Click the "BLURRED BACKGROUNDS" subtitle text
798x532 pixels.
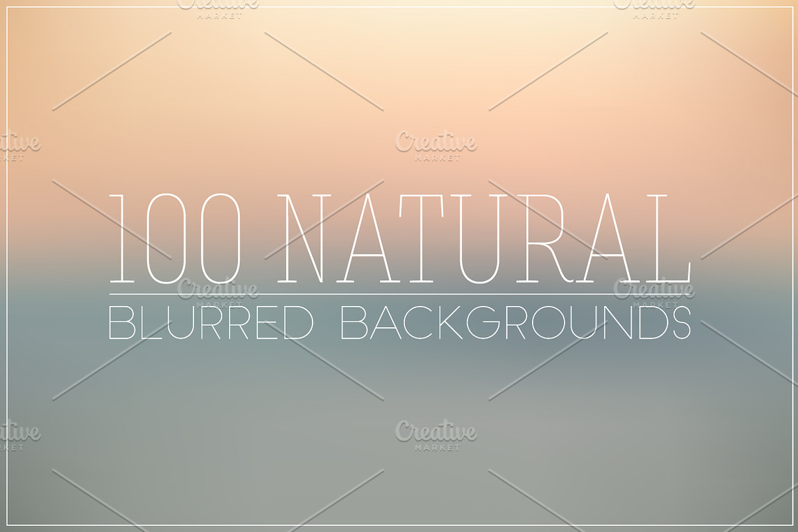coord(400,322)
